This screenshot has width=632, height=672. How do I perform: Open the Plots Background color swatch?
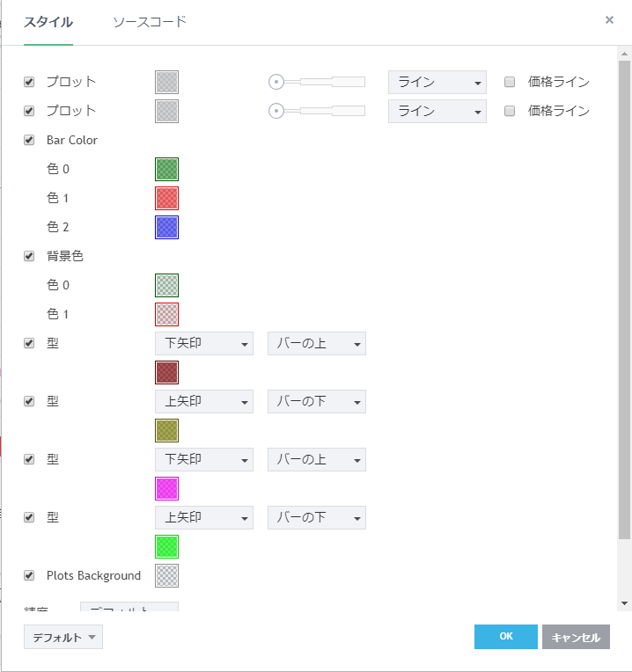(166, 575)
